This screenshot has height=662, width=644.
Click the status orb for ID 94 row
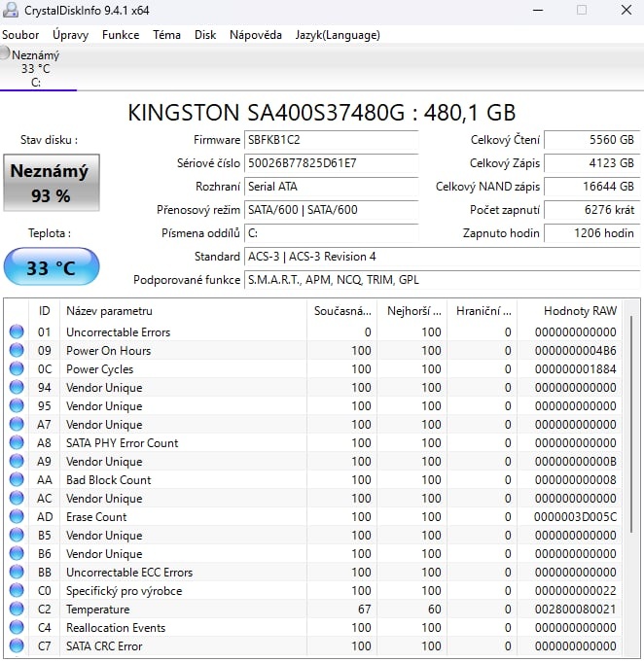pos(17,387)
